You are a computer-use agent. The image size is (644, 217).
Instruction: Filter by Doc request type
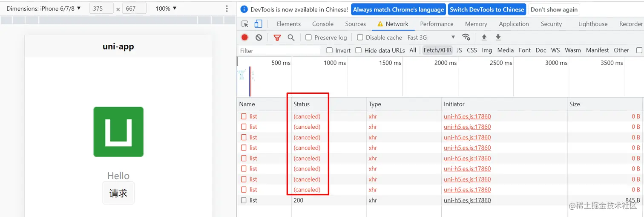click(541, 50)
